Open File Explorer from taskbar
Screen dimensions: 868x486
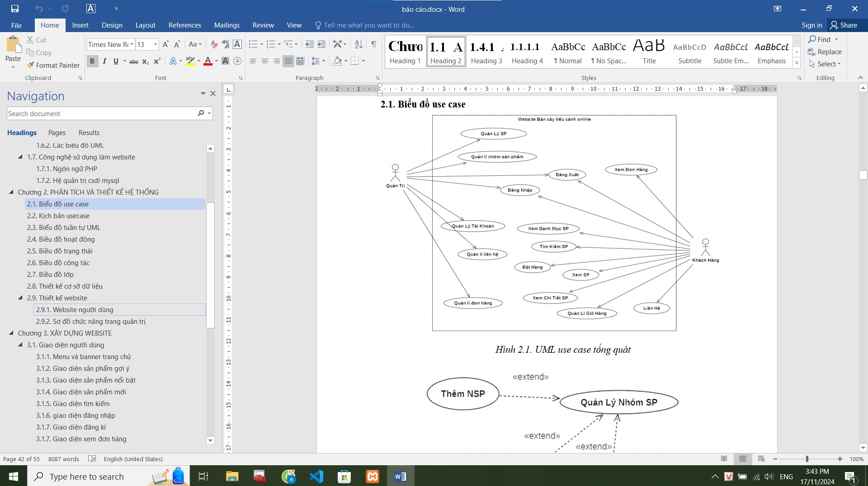(x=232, y=476)
